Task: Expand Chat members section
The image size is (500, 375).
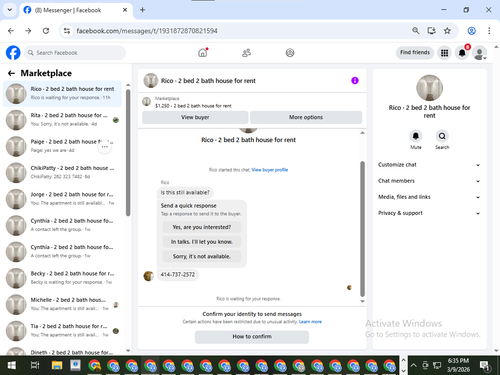Action: coord(429,181)
